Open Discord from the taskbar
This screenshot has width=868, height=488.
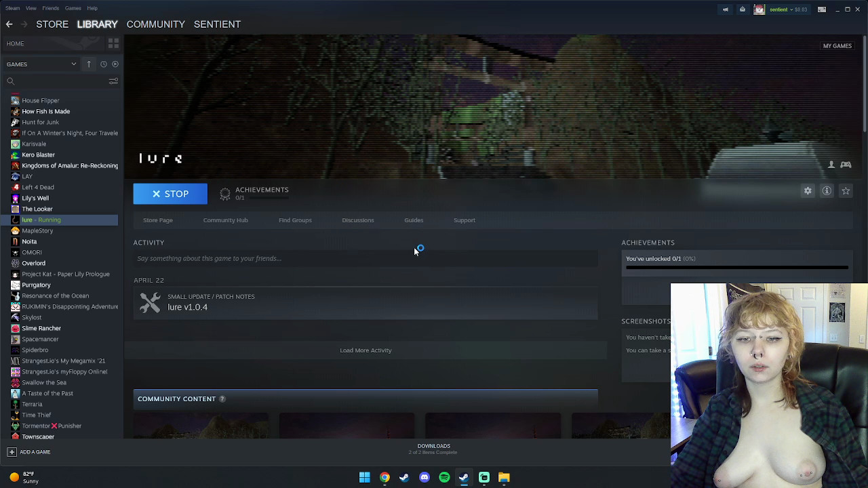click(425, 477)
